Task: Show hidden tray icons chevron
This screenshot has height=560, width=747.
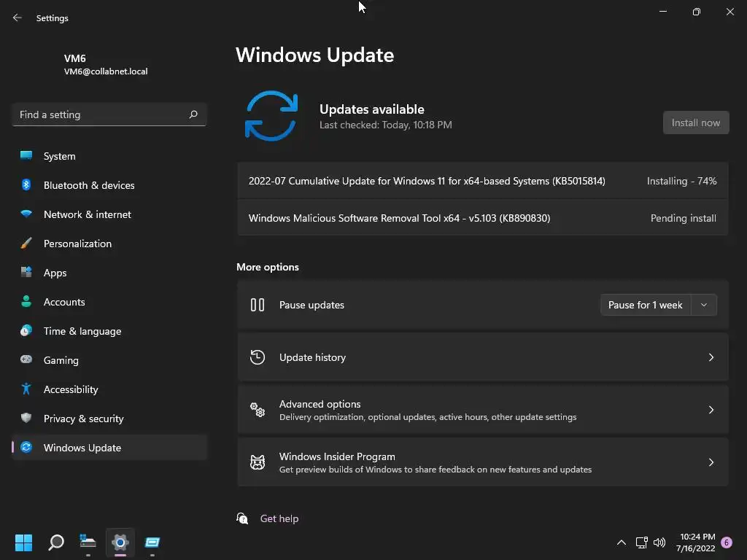Action: pyautogui.click(x=622, y=542)
